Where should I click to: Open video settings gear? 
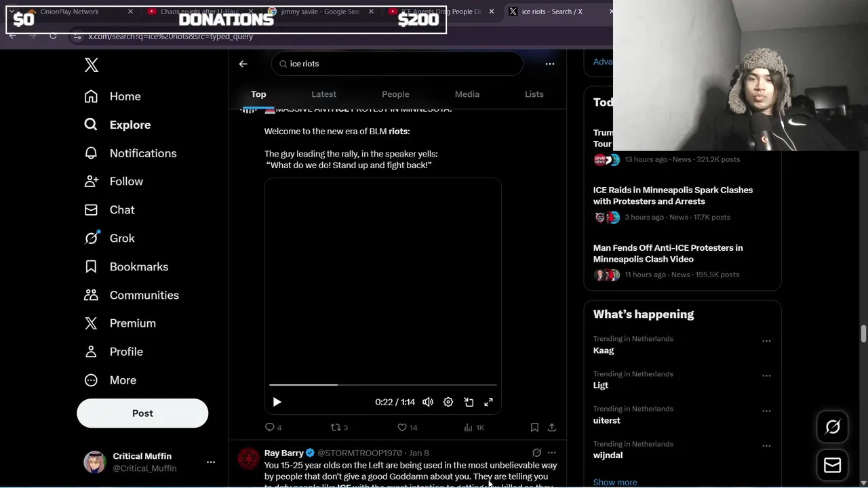(448, 402)
